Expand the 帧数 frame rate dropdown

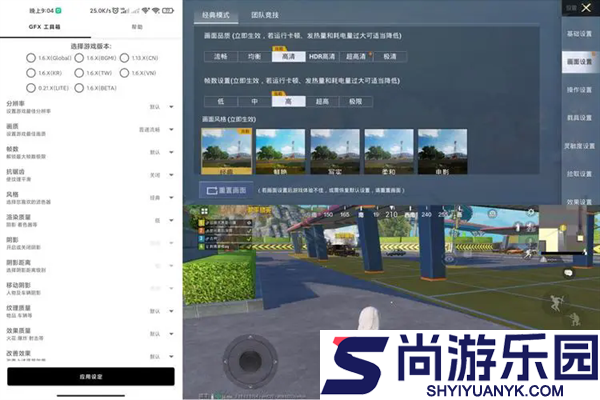(171, 152)
